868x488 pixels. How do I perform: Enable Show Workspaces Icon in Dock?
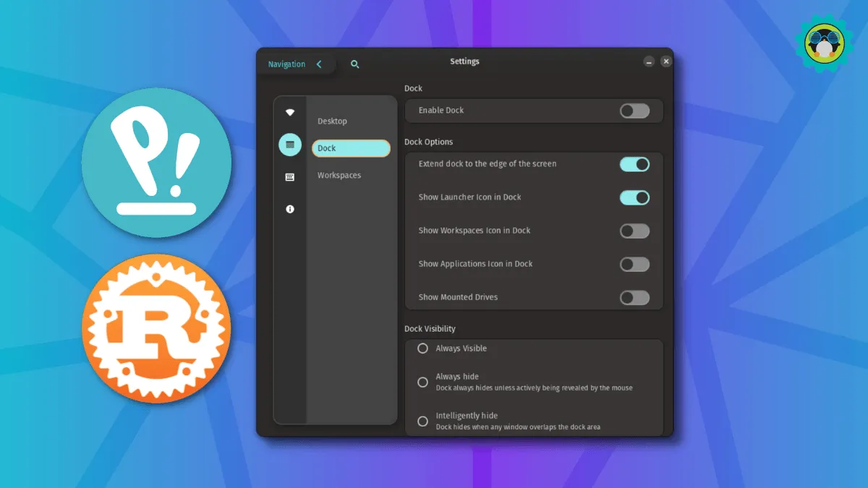(634, 231)
